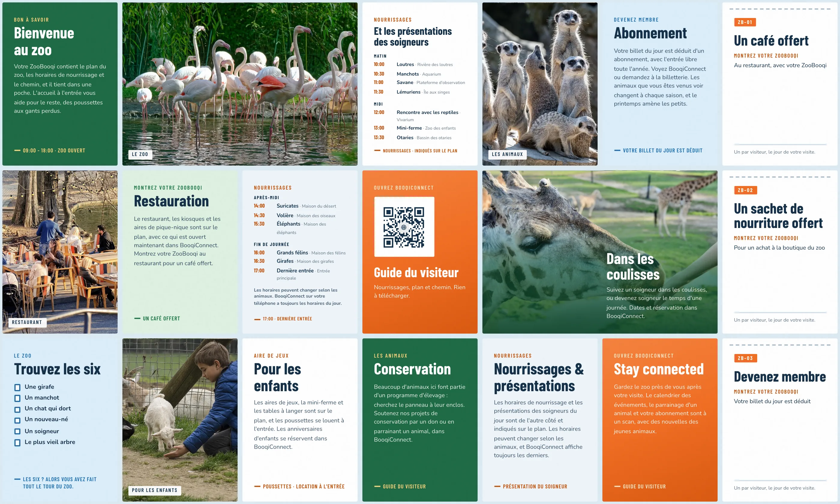Check 'Un chat qui dort' box
The width and height of the screenshot is (840, 504).
coord(17,409)
